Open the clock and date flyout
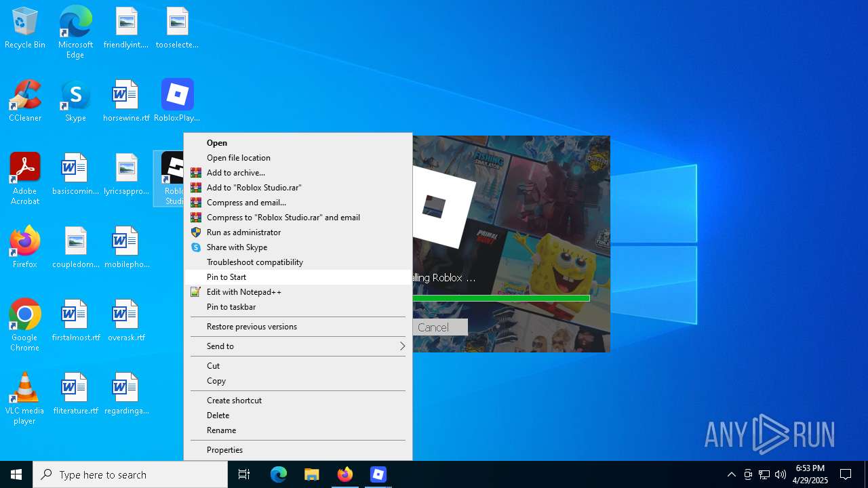Viewport: 868px width, 488px height. click(810, 474)
